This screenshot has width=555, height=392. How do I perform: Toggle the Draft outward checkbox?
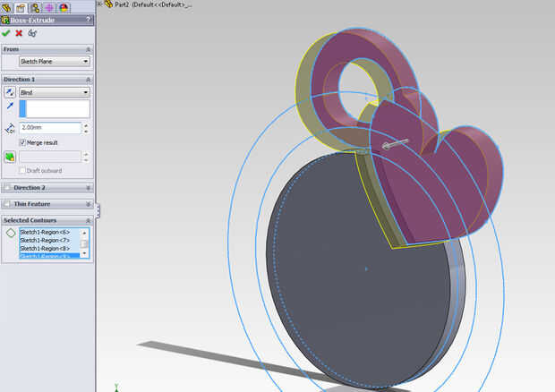(22, 171)
